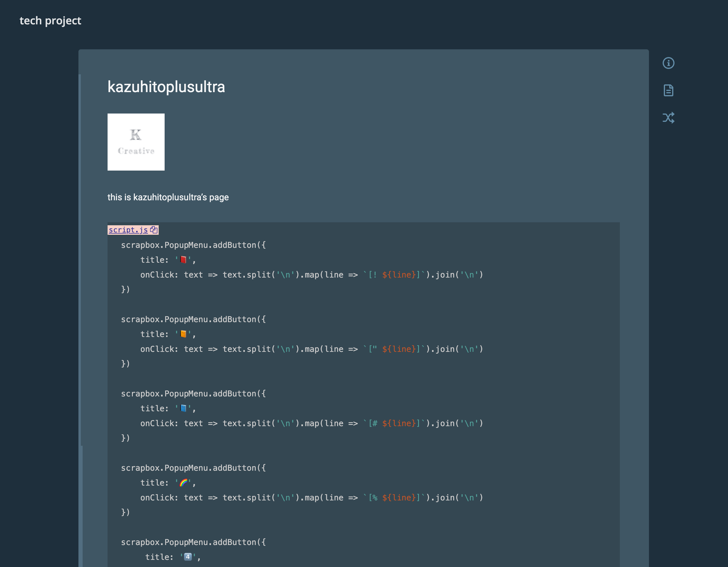Click the onClick line containing [# ${line}]
The width and height of the screenshot is (728, 567).
click(311, 423)
